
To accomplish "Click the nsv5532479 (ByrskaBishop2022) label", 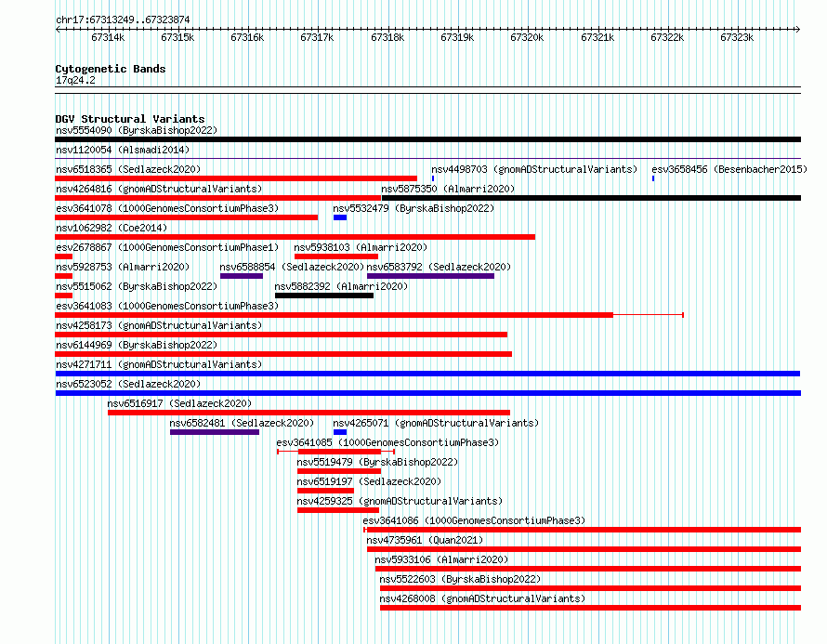I will 413,208.
